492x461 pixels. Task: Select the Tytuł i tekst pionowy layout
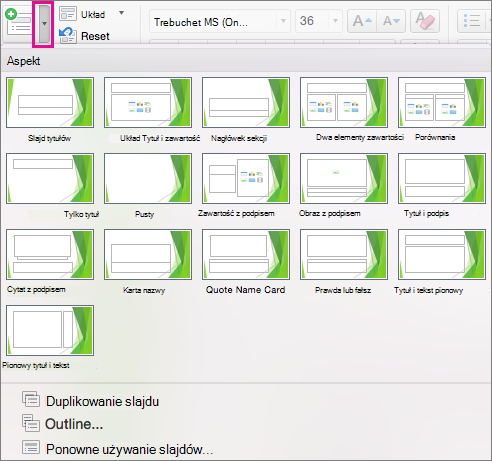[442, 255]
